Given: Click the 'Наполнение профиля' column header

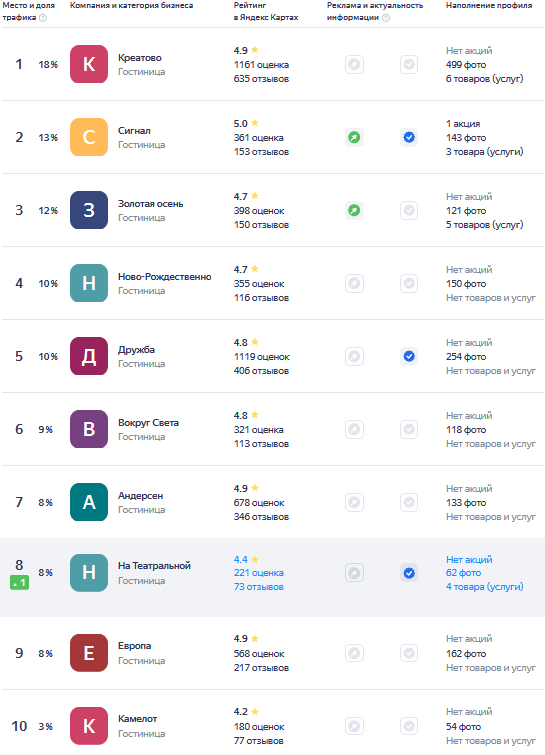Looking at the screenshot, I should (x=489, y=6).
